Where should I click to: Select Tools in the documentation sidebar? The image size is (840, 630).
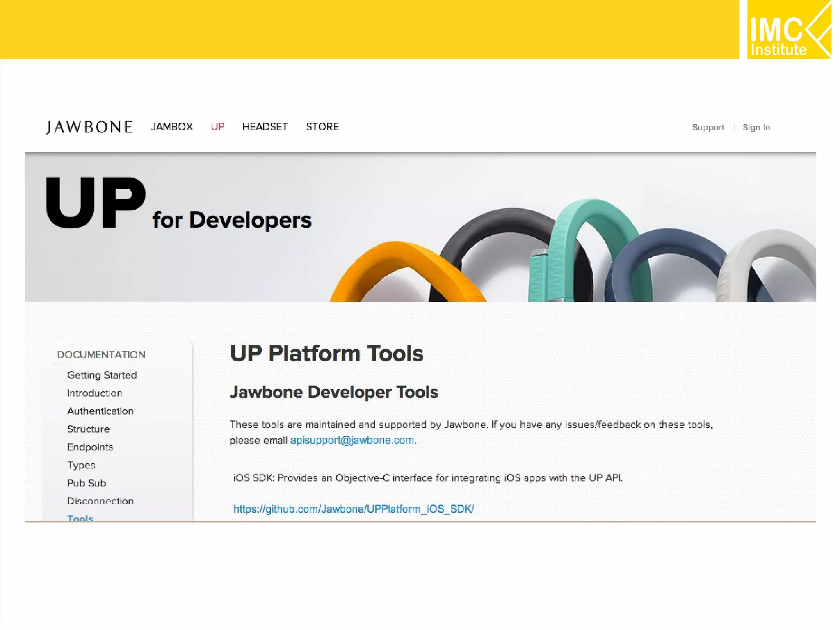[x=80, y=518]
